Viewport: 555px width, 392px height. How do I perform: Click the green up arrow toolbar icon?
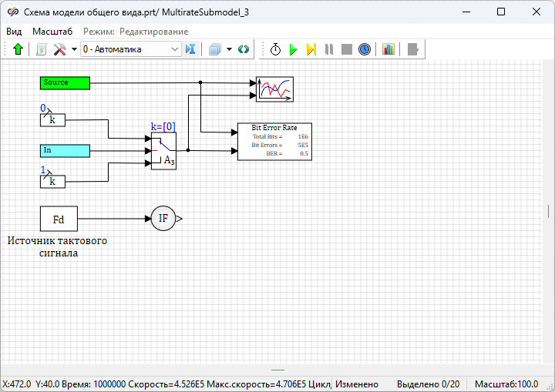pos(18,49)
